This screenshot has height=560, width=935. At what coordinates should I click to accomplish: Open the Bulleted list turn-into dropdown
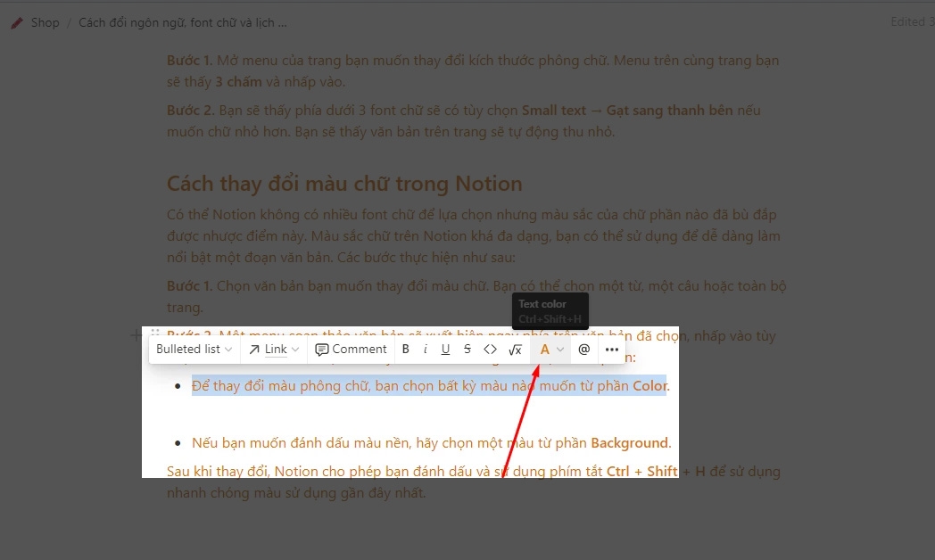click(x=194, y=349)
